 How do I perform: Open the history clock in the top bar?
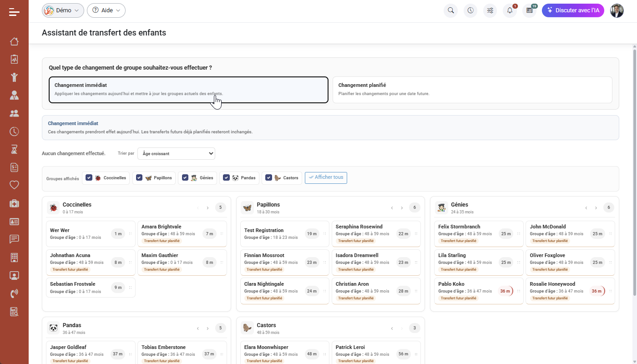click(470, 10)
